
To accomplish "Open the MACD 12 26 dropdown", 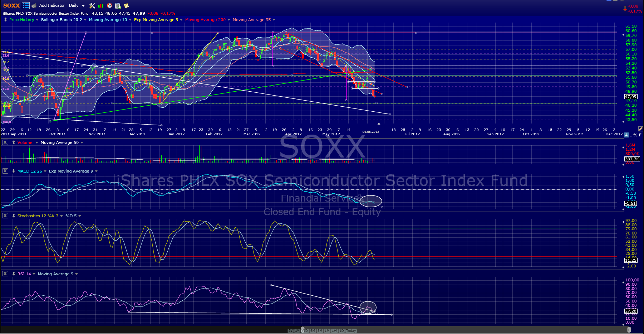I will pos(45,171).
